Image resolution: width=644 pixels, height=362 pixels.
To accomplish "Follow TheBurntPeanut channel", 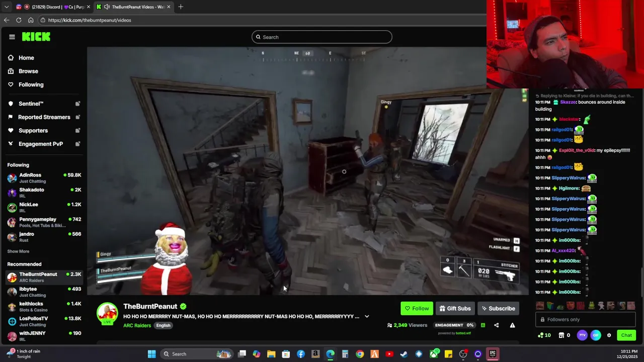I will click(417, 309).
